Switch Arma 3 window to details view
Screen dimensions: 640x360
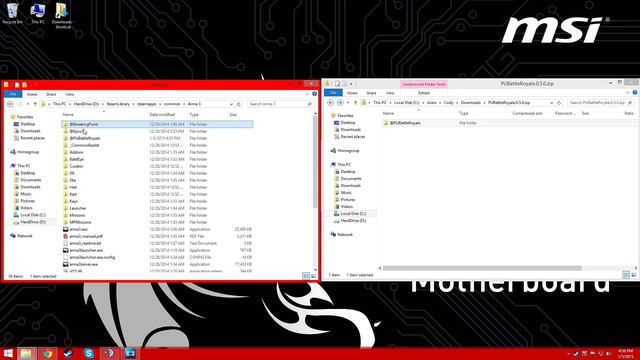306,276
